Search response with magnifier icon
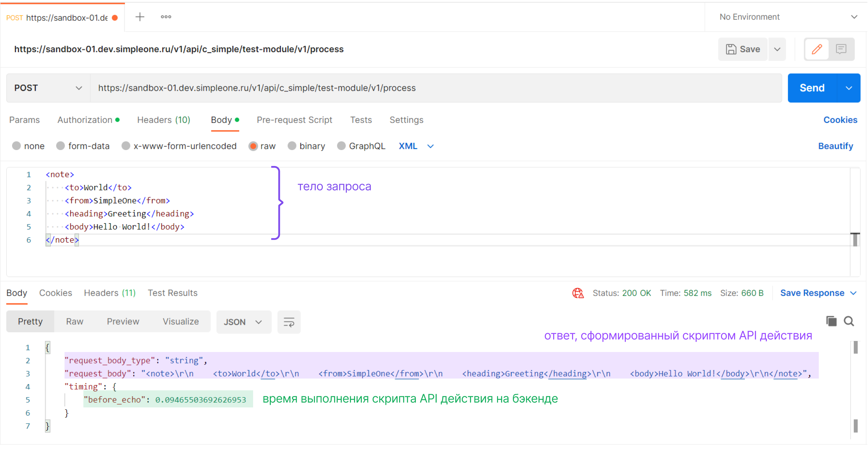The height and width of the screenshot is (449, 868). click(849, 321)
